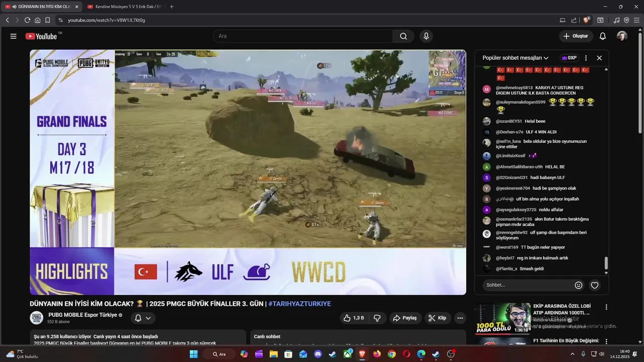Viewport: 644px width, 362px height.
Task: Click @mehmetcay5813 username in chat
Action: pyautogui.click(x=514, y=87)
